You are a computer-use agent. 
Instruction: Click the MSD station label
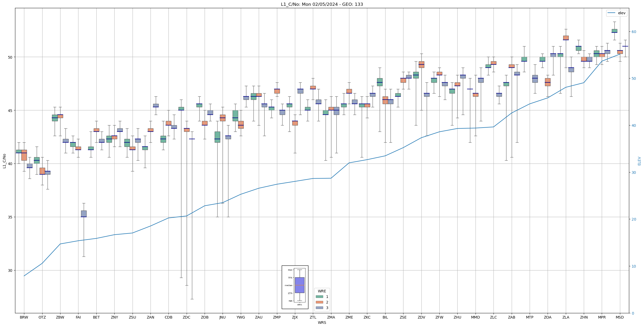[x=620, y=317]
